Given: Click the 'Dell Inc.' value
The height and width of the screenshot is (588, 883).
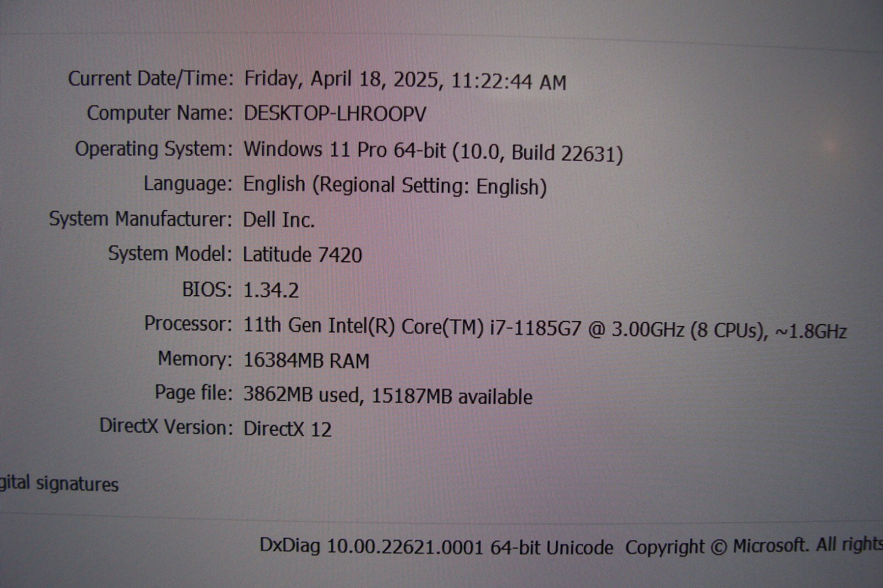Looking at the screenshot, I should [x=279, y=220].
